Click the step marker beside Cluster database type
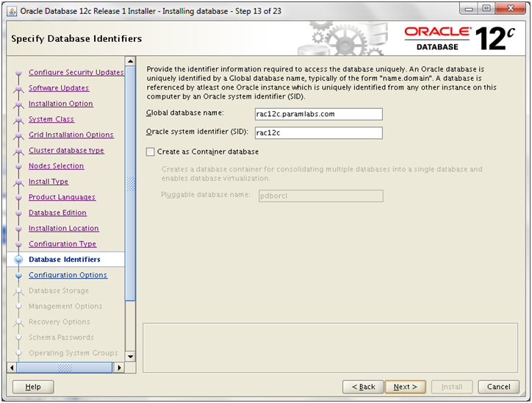 tap(18, 151)
